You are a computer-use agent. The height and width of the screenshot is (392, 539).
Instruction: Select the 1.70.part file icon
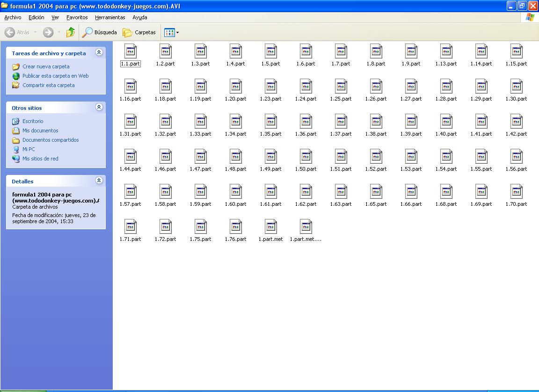tap(517, 192)
